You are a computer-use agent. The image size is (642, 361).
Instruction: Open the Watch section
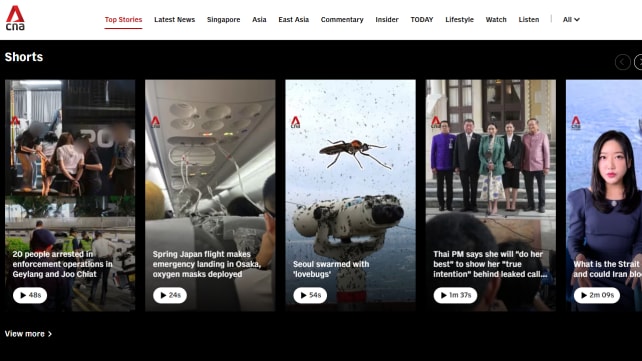tap(496, 20)
